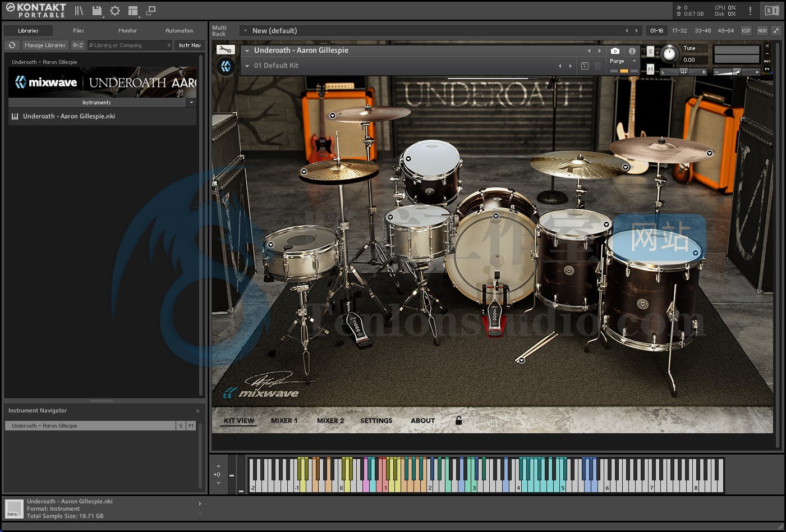Screen dimensions: 786x532
Task: Open the 01 Default Kit snapshot dropdown
Action: pyautogui.click(x=247, y=66)
